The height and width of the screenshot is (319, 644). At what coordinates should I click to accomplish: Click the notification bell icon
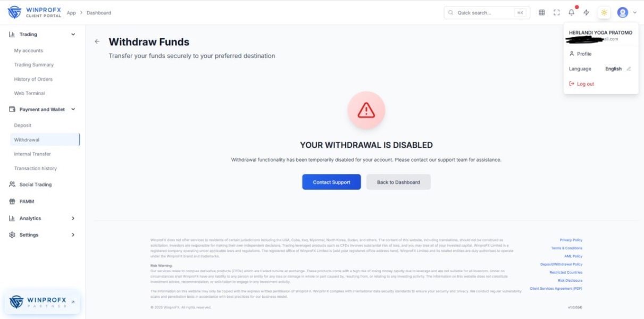point(572,13)
